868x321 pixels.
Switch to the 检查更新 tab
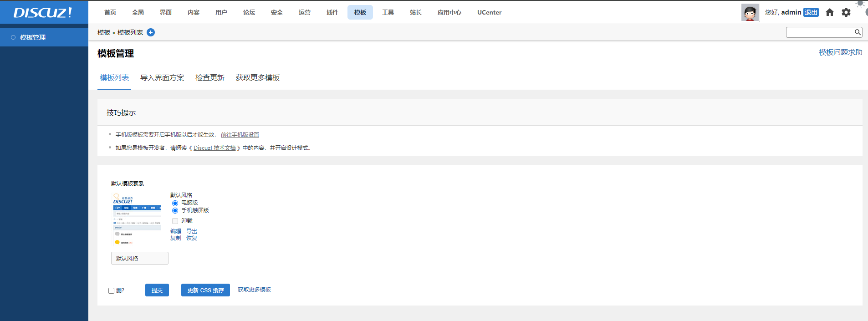point(210,78)
